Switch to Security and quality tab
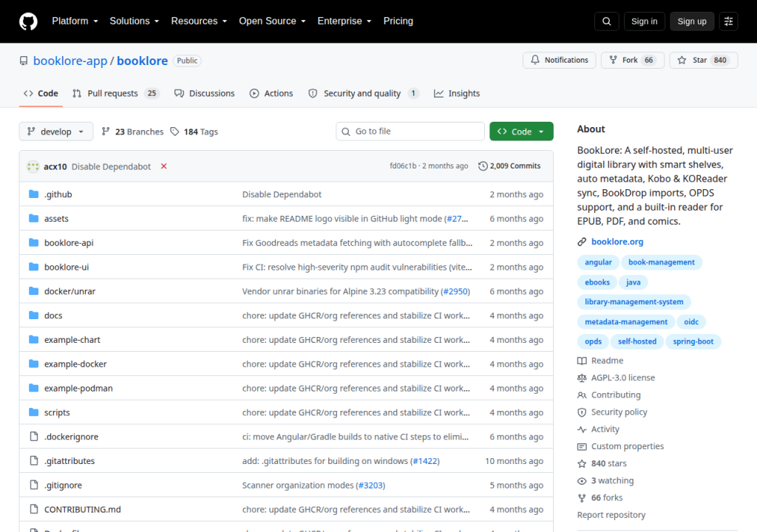757x532 pixels. click(x=364, y=94)
